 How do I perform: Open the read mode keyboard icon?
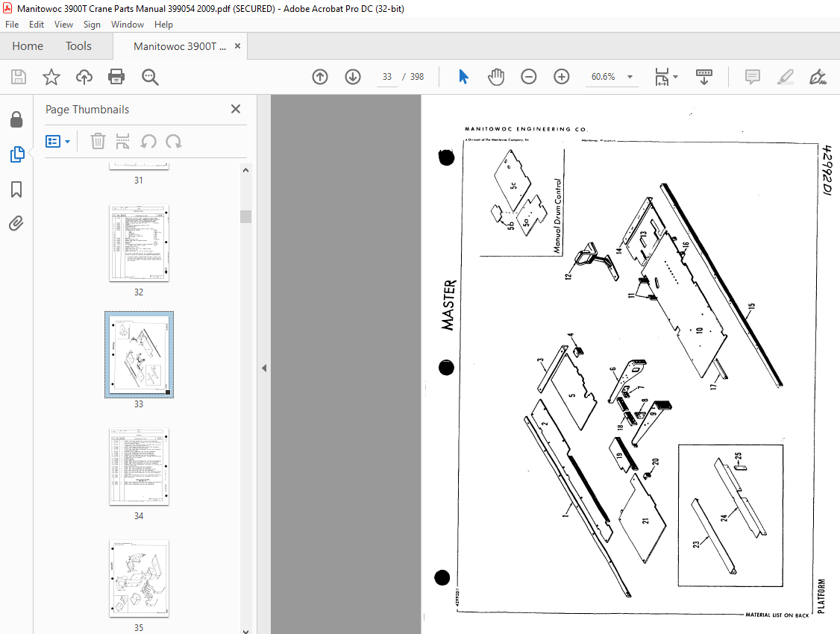pos(704,77)
